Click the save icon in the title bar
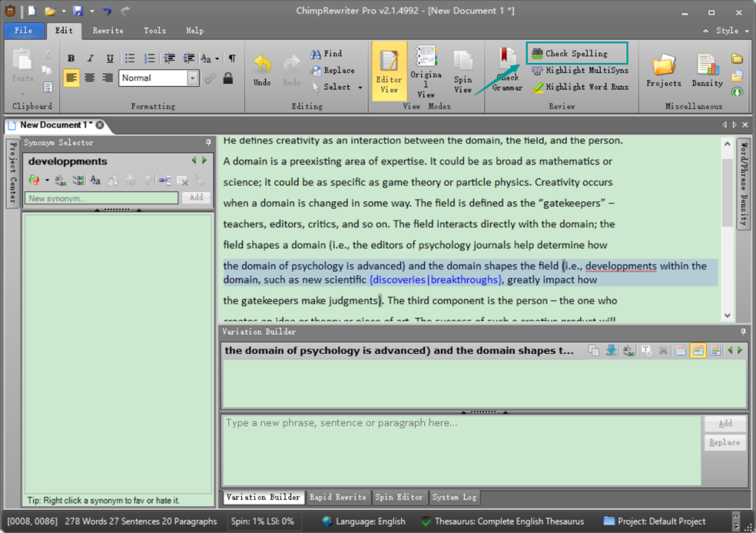756x533 pixels. coord(78,10)
